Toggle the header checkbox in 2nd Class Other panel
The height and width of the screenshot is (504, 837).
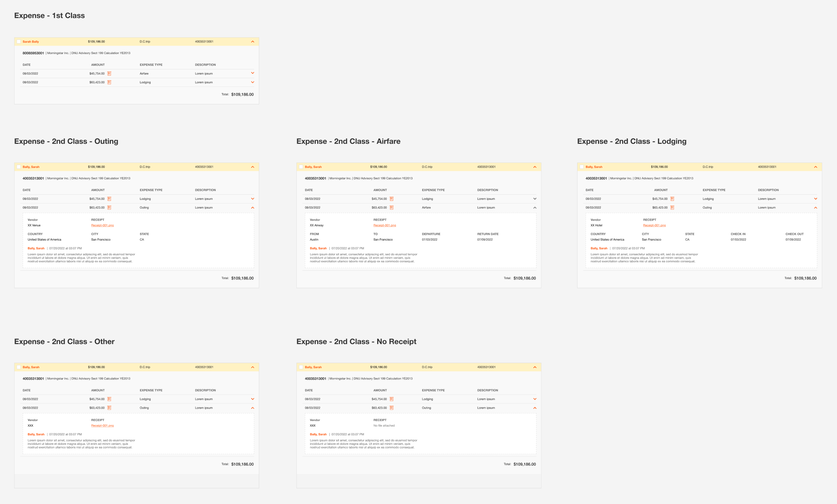(19, 367)
